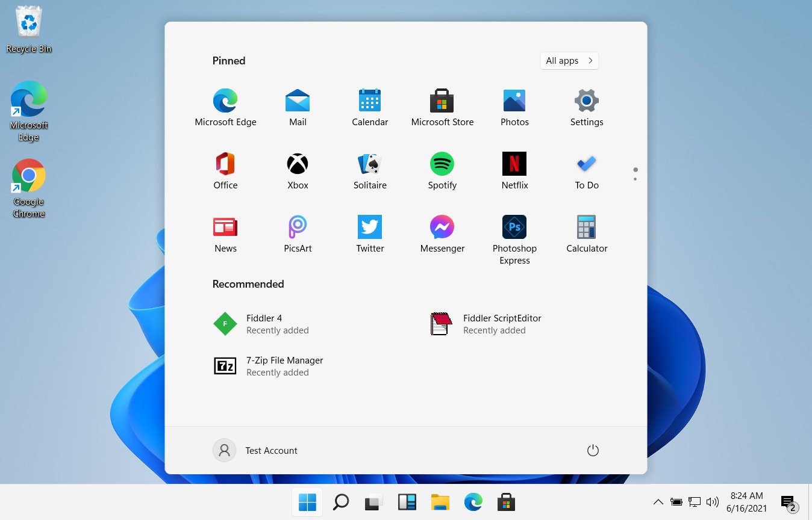
Task: Open the To Do app
Action: click(x=586, y=164)
